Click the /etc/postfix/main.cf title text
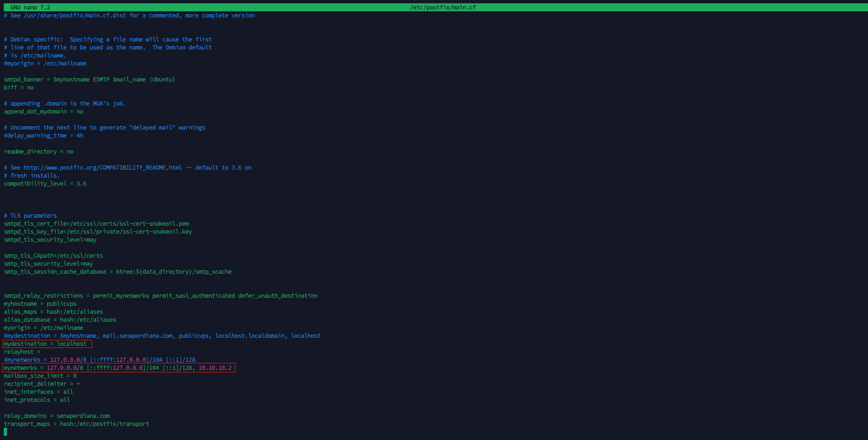The width and height of the screenshot is (868, 440). point(443,8)
